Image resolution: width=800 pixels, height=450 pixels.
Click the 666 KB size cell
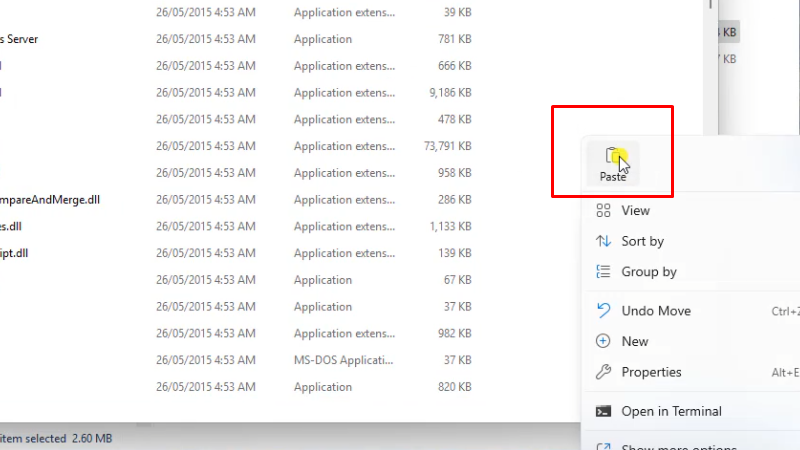click(x=455, y=66)
